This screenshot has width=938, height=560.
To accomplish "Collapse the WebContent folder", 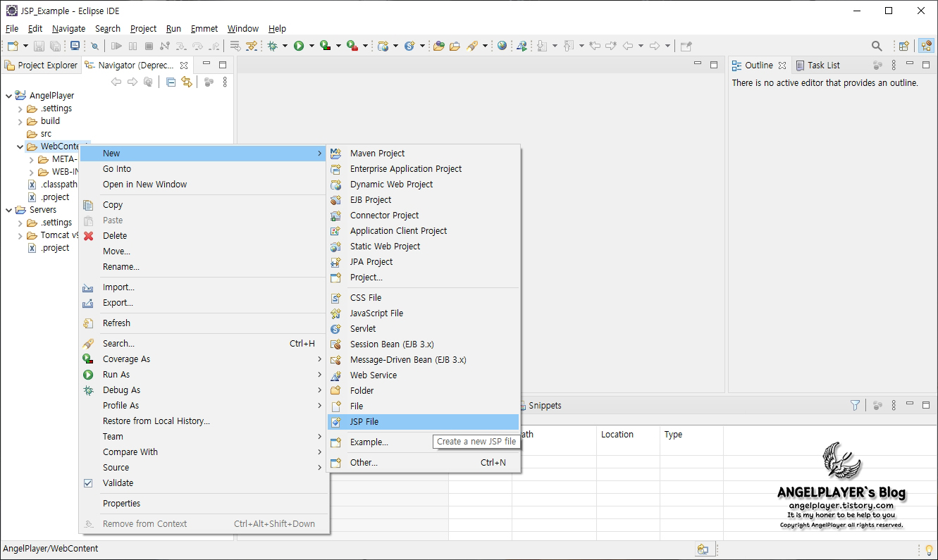I will (20, 147).
